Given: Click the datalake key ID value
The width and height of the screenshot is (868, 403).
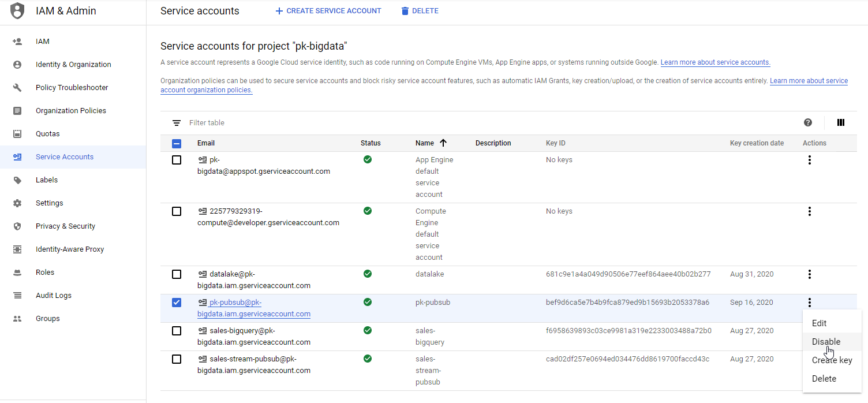Looking at the screenshot, I should coord(628,274).
